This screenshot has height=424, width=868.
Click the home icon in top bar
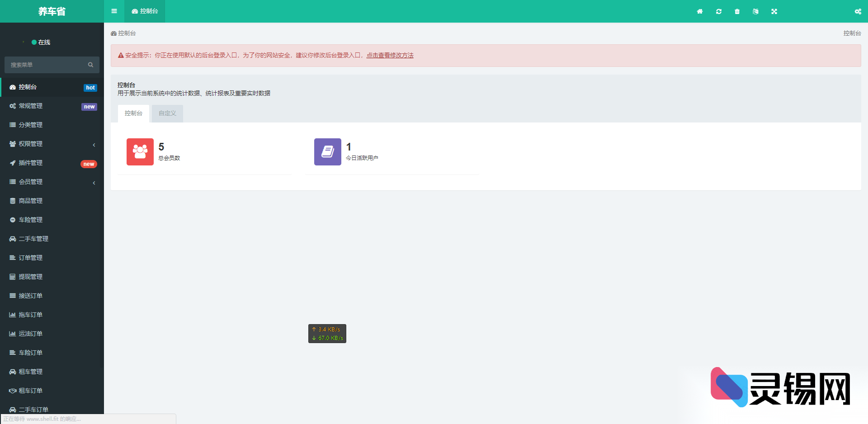(700, 11)
